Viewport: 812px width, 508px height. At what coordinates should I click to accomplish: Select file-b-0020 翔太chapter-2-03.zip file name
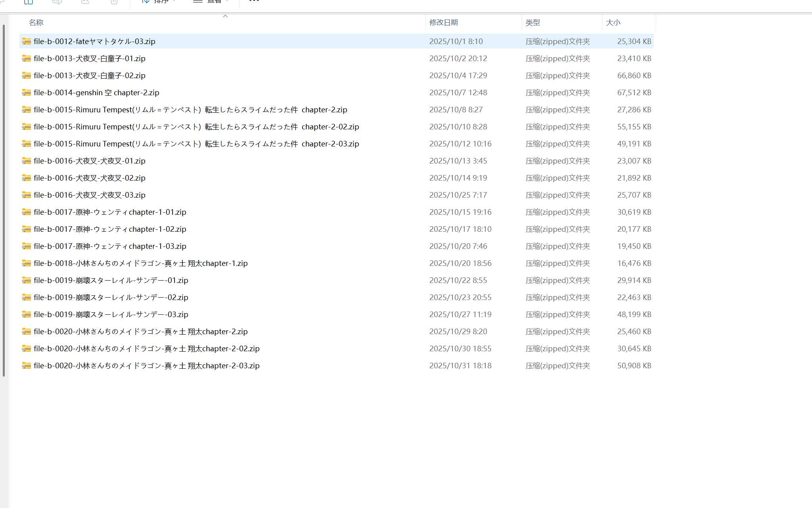tap(147, 366)
